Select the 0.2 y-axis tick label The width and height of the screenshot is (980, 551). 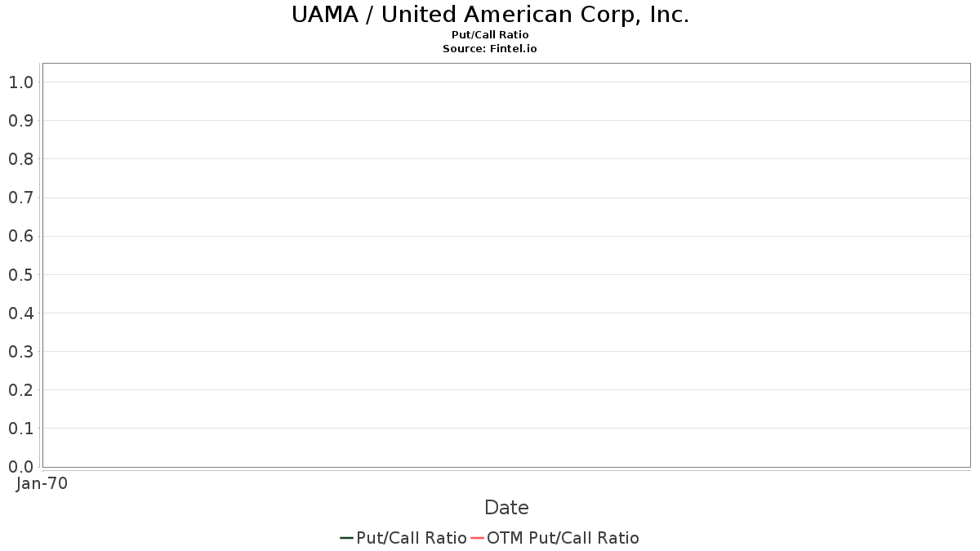point(20,390)
